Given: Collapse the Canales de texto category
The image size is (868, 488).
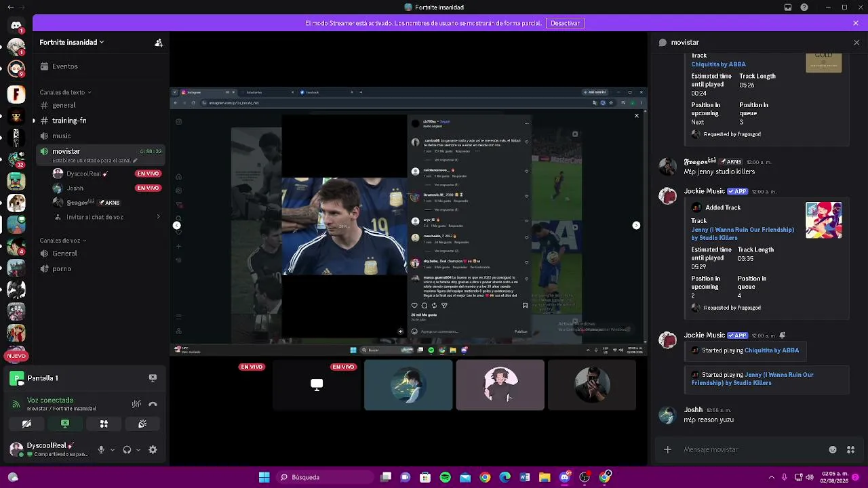Looking at the screenshot, I should tap(65, 92).
